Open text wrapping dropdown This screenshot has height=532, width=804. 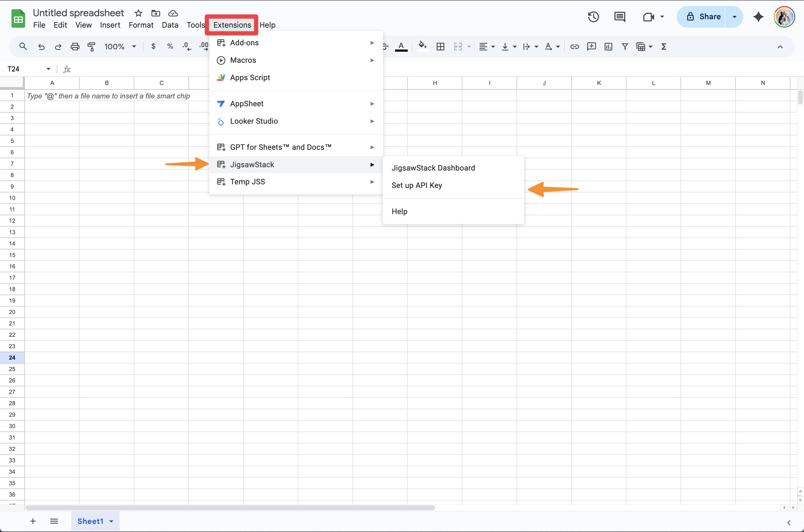(x=531, y=47)
